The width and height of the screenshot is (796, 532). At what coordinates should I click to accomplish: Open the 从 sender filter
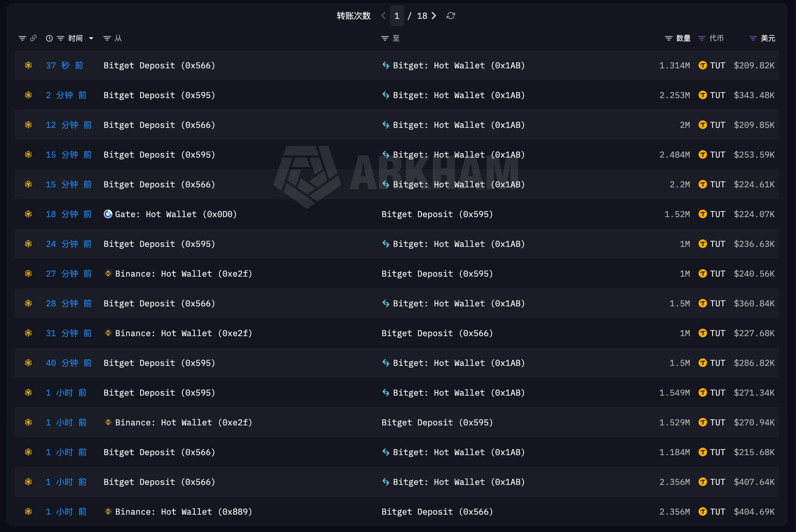[112, 38]
